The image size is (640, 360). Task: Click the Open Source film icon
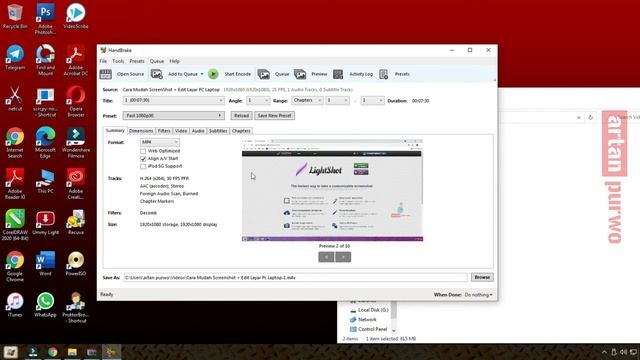(x=106, y=74)
